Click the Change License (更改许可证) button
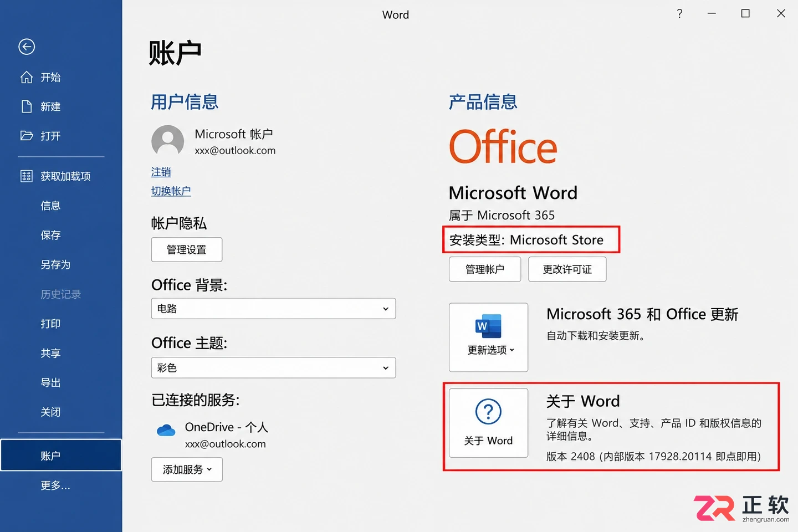This screenshot has width=798, height=532. coord(567,269)
